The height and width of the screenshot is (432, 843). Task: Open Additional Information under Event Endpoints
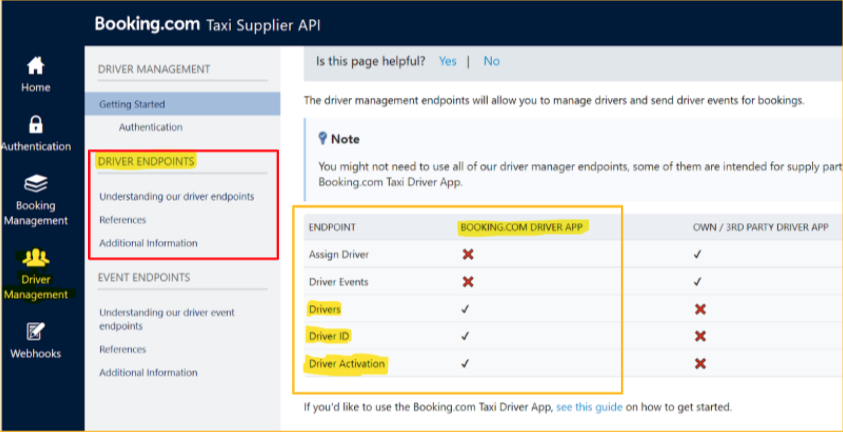point(148,372)
